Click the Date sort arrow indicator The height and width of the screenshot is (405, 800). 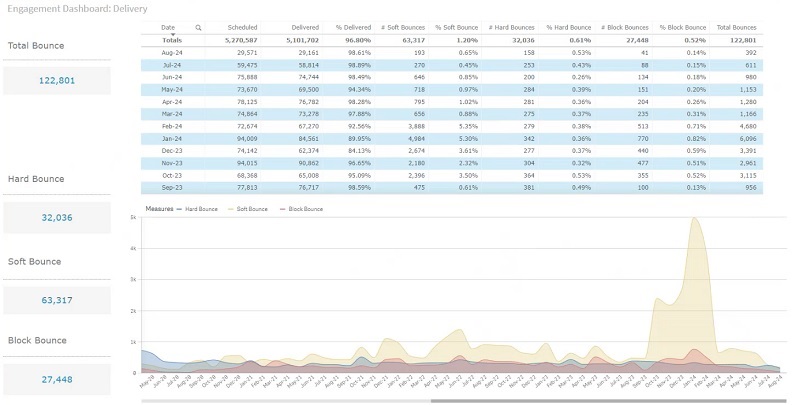coord(172,34)
